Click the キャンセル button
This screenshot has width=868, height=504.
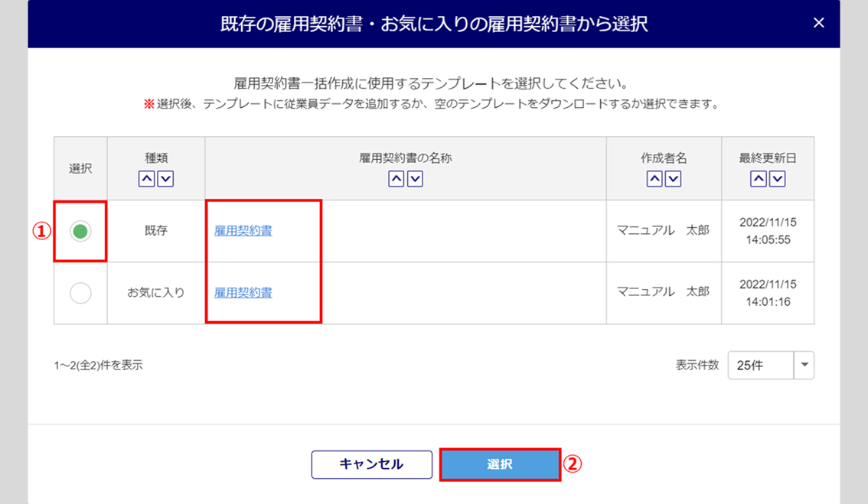tap(371, 464)
